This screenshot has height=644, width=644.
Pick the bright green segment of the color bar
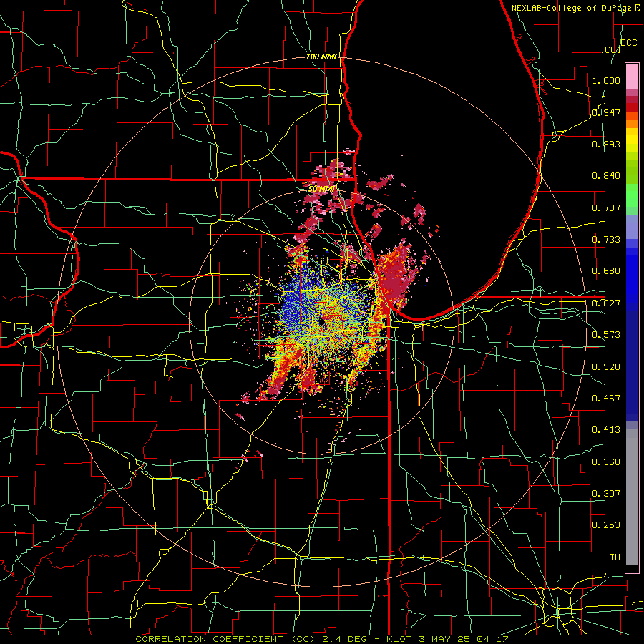coord(632,195)
